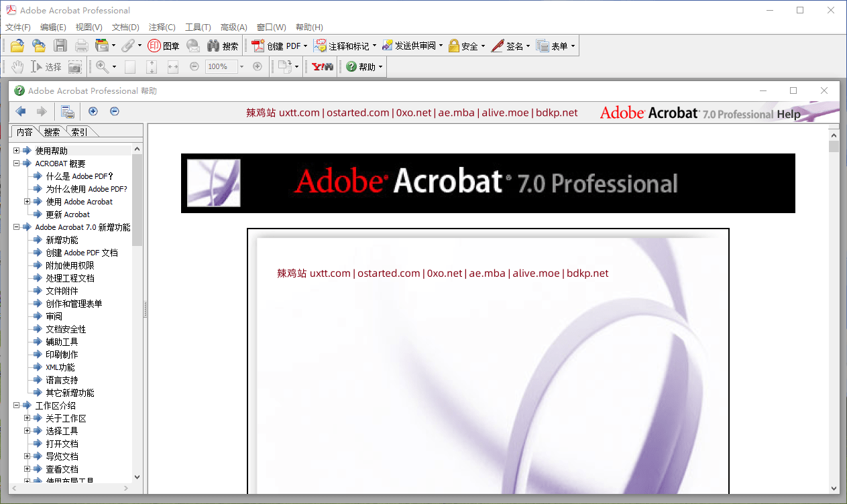Click the Print icon in main toolbar
Viewport: 847px width, 504px height.
click(82, 46)
